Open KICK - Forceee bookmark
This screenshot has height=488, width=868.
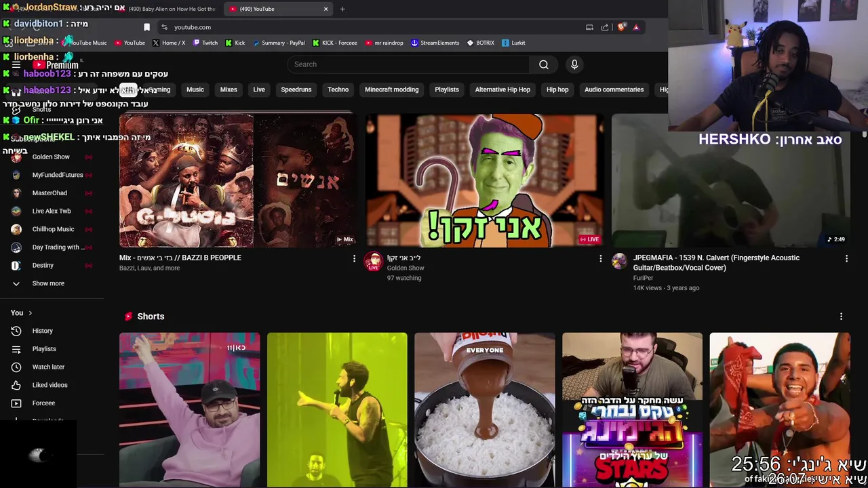coord(335,43)
